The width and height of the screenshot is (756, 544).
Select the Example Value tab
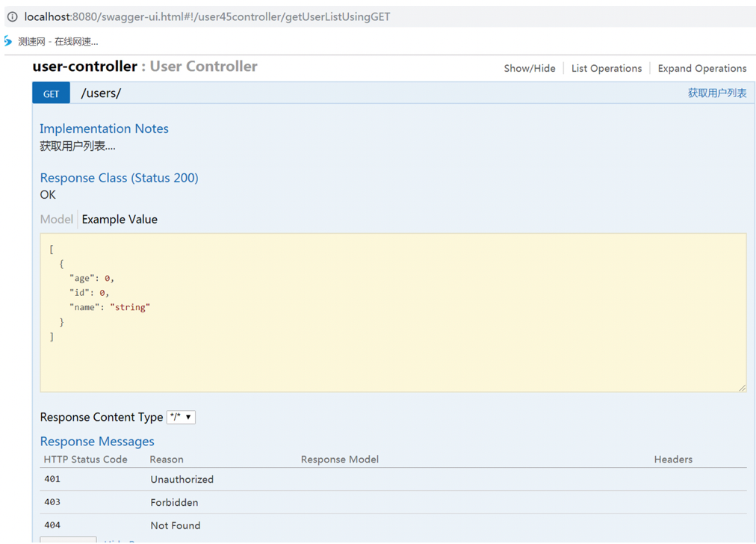pyautogui.click(x=120, y=220)
